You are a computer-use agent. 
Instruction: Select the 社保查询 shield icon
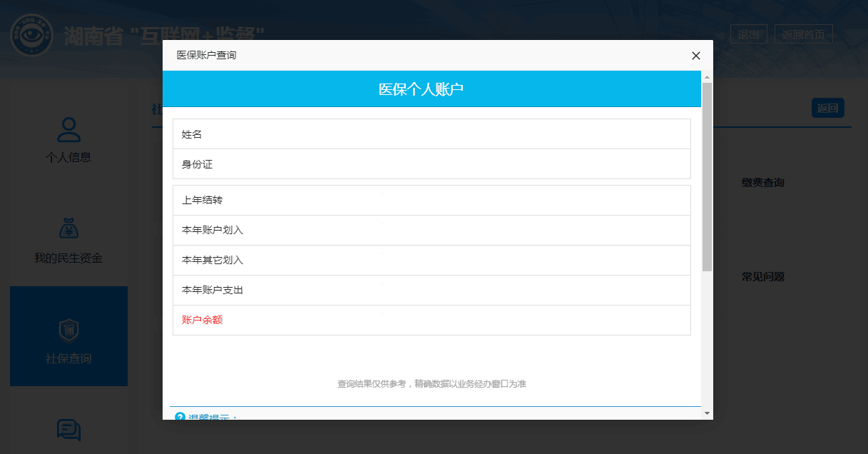click(x=68, y=331)
